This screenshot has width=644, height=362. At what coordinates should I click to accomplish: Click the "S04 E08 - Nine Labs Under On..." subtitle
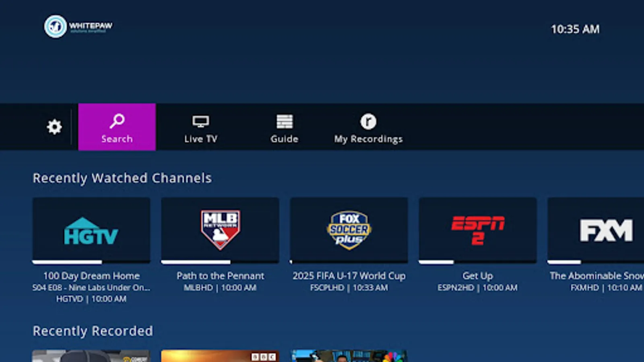click(91, 288)
